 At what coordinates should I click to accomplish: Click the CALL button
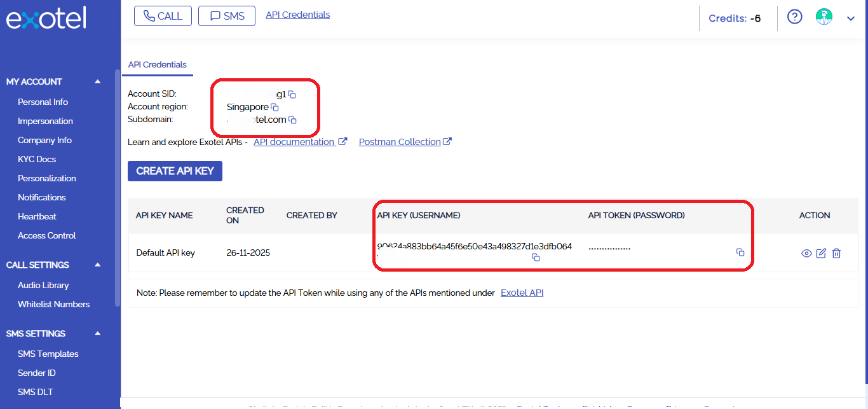click(x=163, y=16)
